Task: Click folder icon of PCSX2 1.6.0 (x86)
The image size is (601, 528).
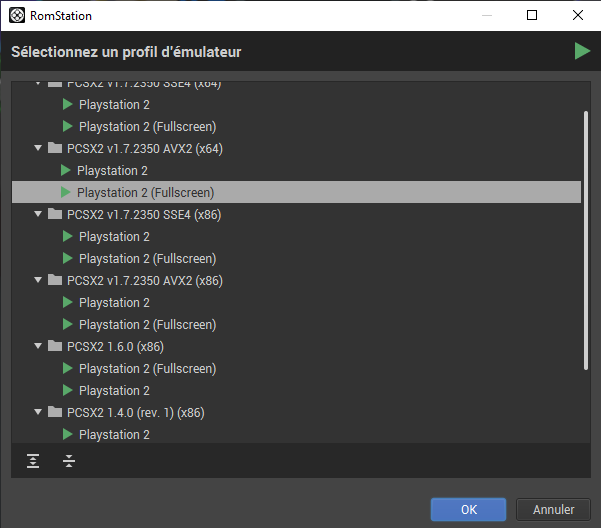Action: [x=55, y=346]
